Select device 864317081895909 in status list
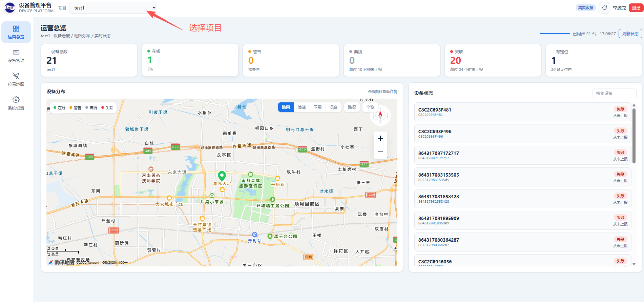This screenshot has height=302, width=644. tap(523, 220)
